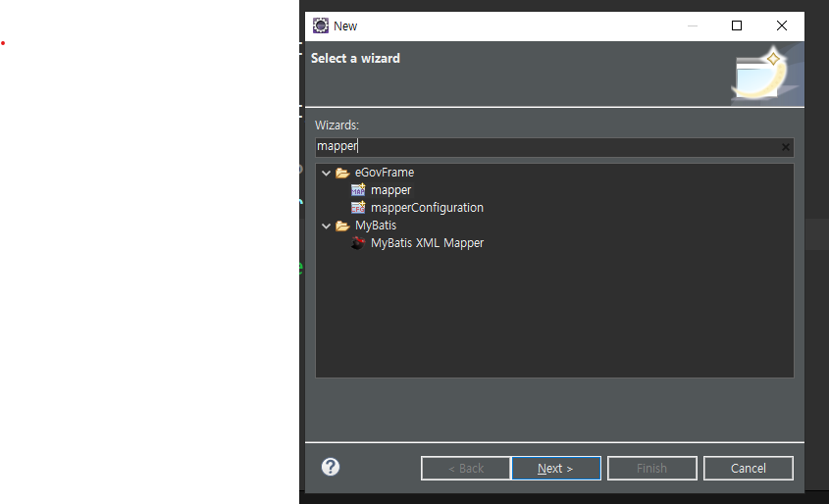The height and width of the screenshot is (504, 829).
Task: Click the disabled Back button
Action: pyautogui.click(x=466, y=468)
